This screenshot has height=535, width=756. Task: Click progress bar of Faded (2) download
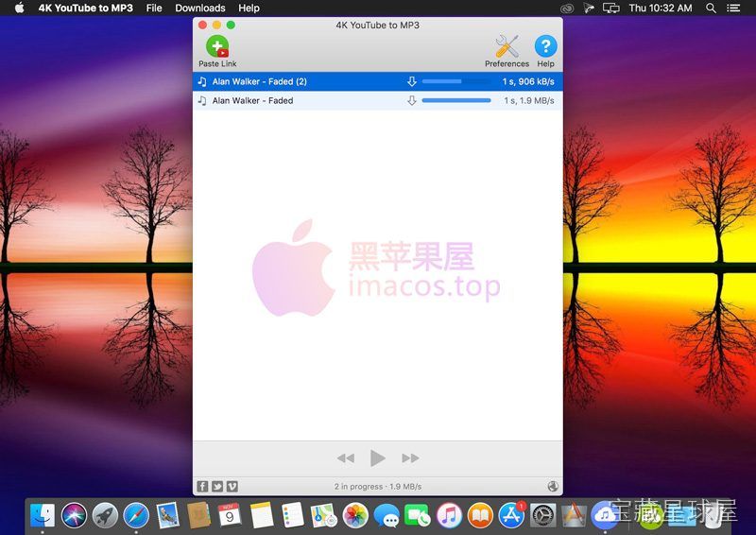(456, 81)
